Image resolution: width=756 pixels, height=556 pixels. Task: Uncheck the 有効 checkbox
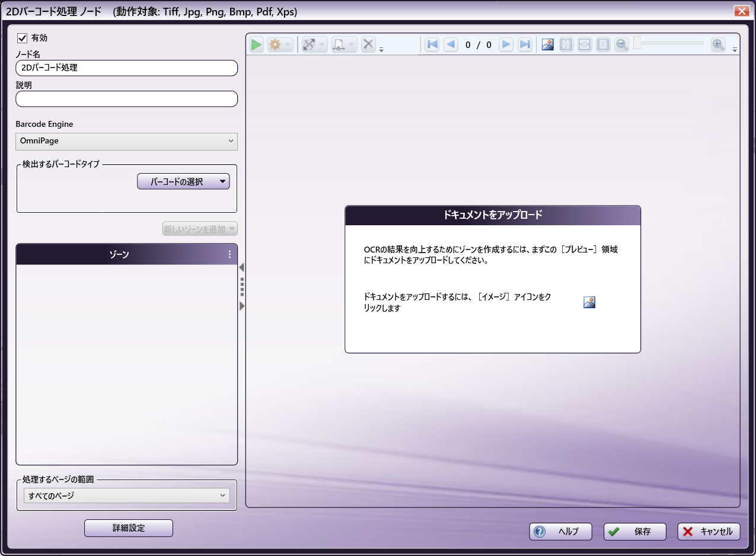click(x=23, y=38)
